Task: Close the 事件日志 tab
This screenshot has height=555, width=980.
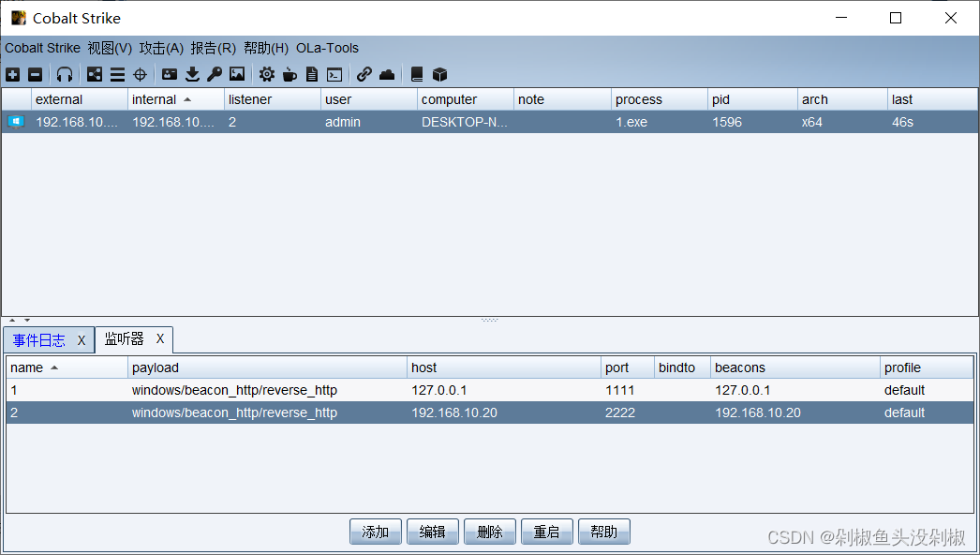Action: coord(82,340)
